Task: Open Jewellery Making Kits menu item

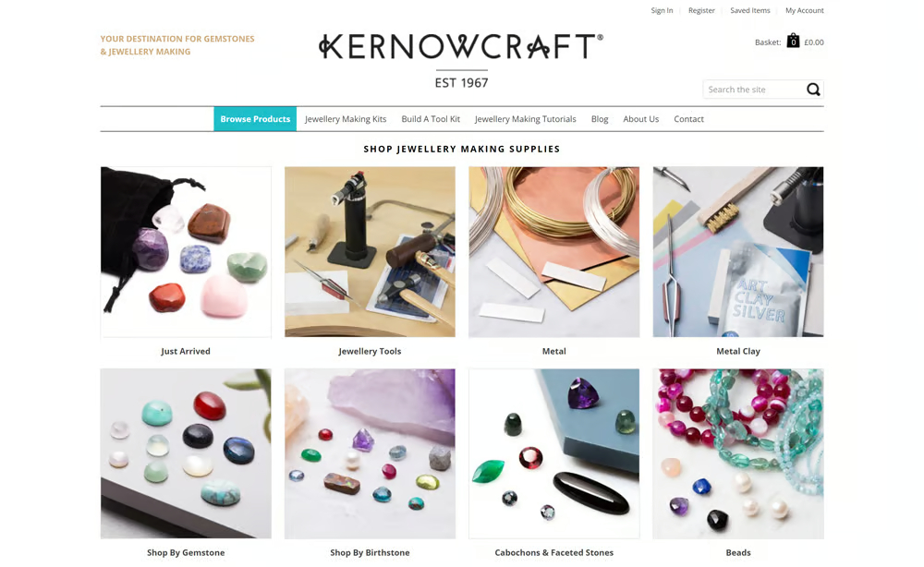Action: [346, 119]
